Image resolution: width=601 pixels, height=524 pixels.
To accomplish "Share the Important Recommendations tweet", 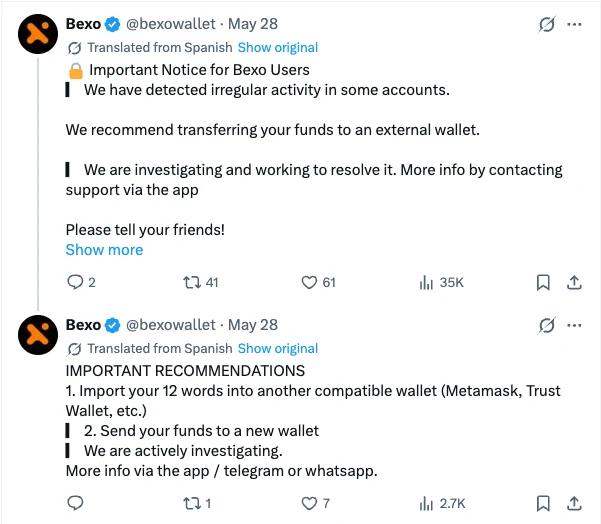I will click(574, 503).
